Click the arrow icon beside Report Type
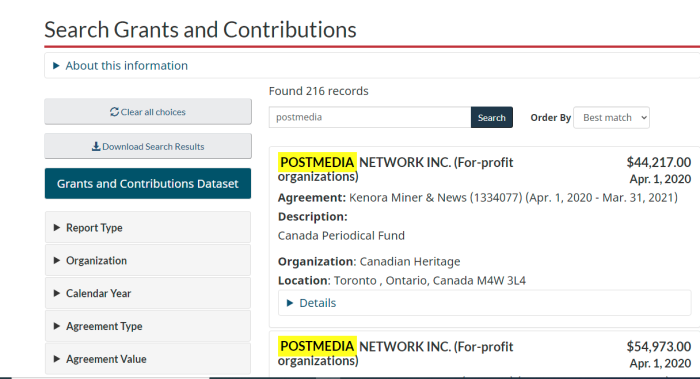The image size is (700, 379). pyautogui.click(x=57, y=228)
